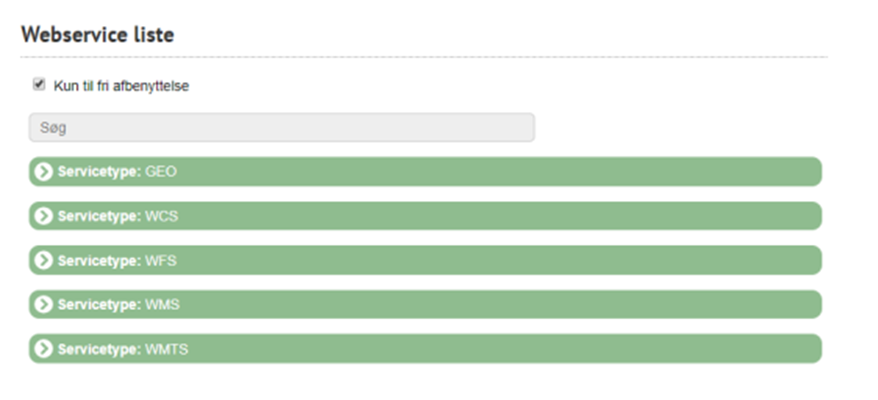
Task: Click the bold 'Servicetype:' label in WCS row
Action: (x=99, y=216)
